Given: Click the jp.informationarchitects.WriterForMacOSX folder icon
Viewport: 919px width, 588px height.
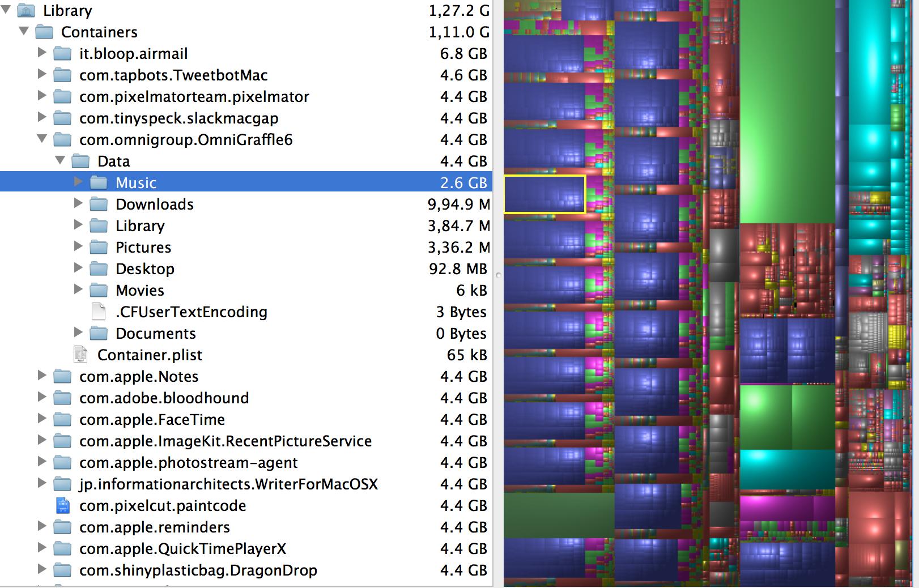Looking at the screenshot, I should 62,484.
